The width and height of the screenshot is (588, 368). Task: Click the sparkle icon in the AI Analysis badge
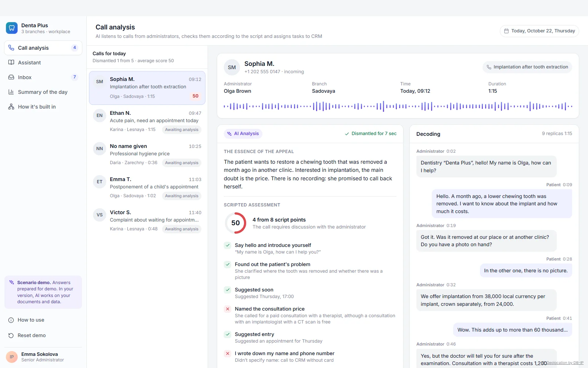[x=229, y=134]
